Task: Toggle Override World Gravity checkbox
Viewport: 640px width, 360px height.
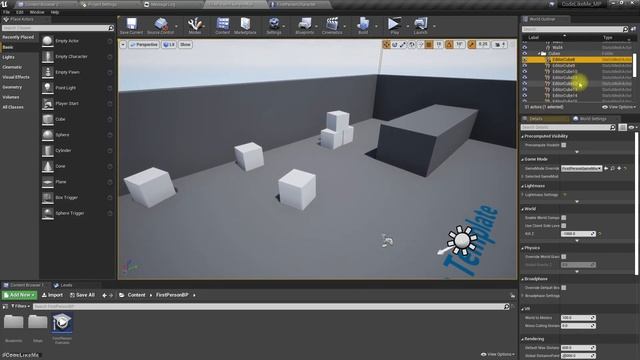Action: point(564,257)
